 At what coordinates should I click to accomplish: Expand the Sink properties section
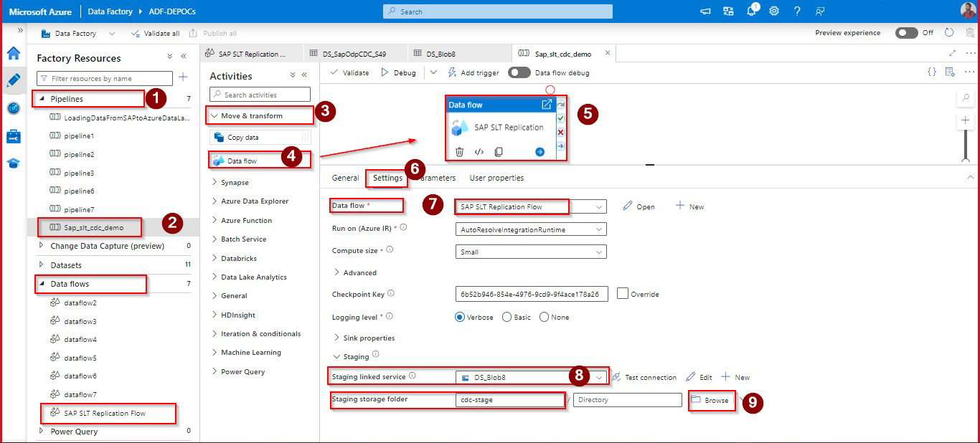pyautogui.click(x=337, y=338)
